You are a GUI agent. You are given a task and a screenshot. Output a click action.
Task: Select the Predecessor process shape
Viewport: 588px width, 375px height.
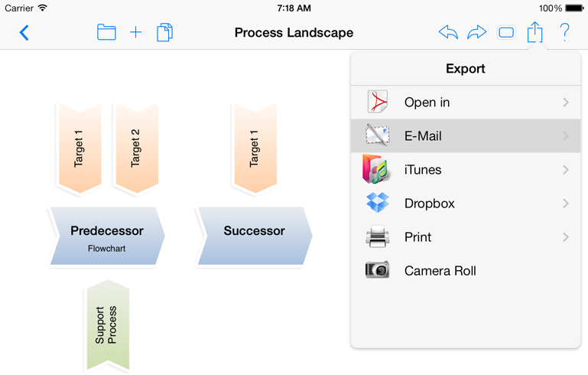(x=106, y=236)
